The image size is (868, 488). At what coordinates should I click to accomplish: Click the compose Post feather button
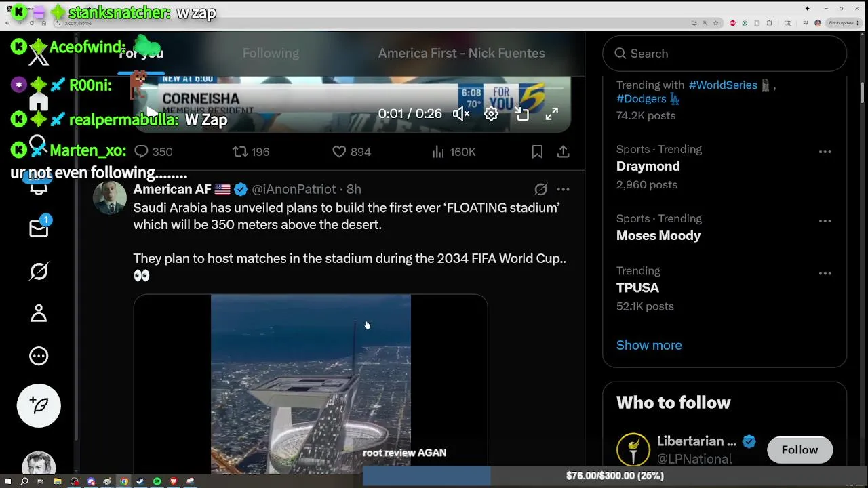coord(39,405)
